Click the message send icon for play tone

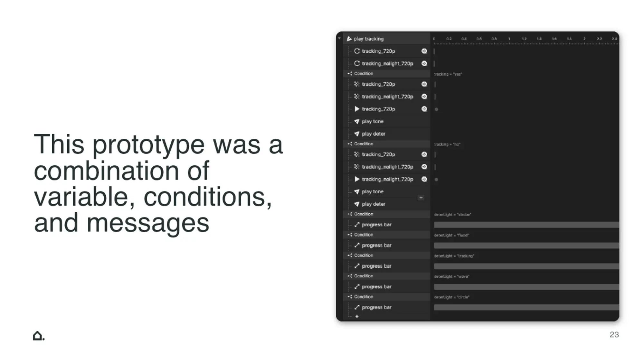pyautogui.click(x=357, y=121)
